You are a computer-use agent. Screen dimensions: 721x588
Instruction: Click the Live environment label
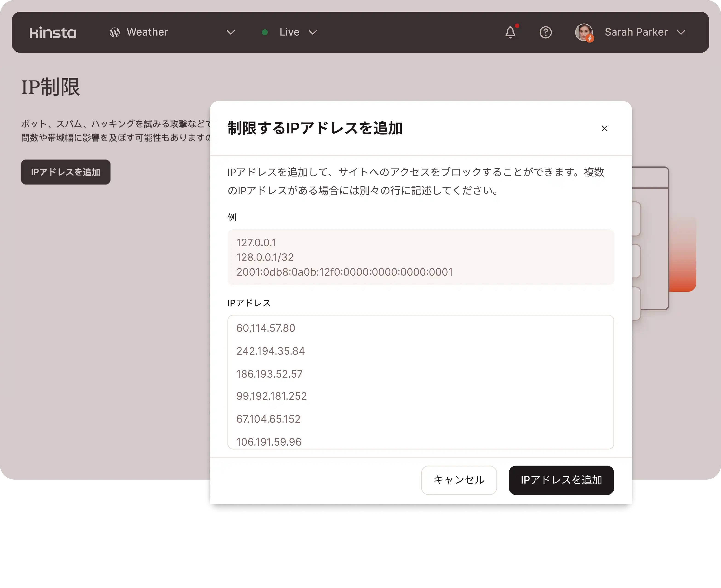pos(289,32)
